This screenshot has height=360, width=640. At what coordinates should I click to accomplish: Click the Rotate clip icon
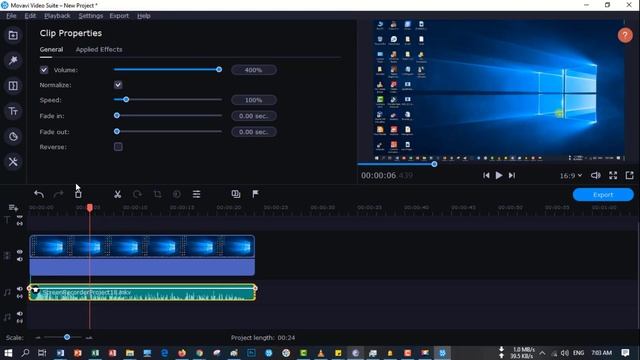coord(138,194)
